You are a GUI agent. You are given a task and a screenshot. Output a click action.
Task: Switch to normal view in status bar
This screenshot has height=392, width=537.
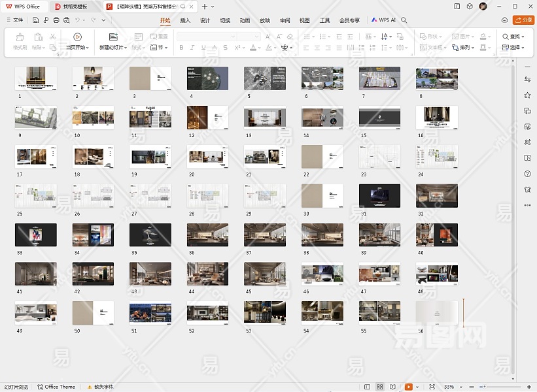(x=367, y=387)
